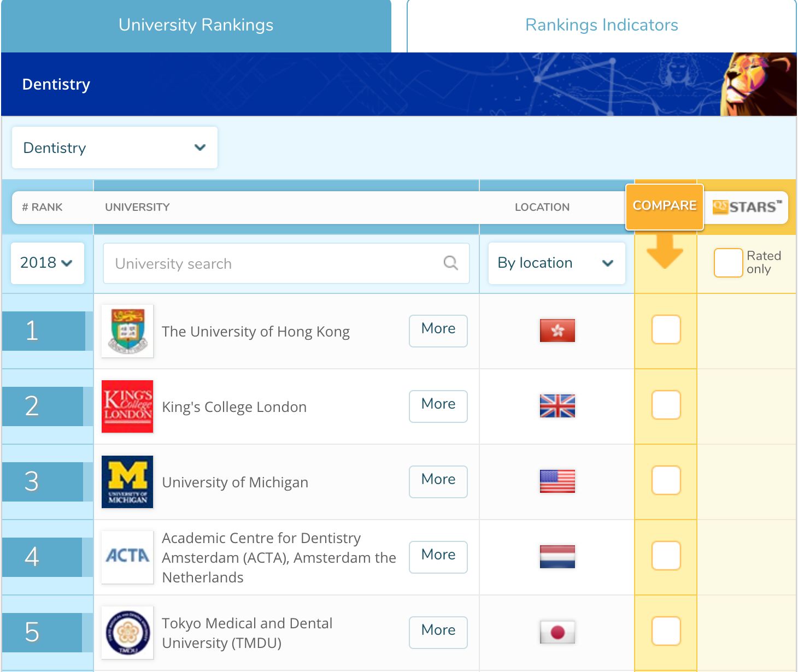This screenshot has width=798, height=672.
Task: Click the orange COMPARE button
Action: point(665,207)
